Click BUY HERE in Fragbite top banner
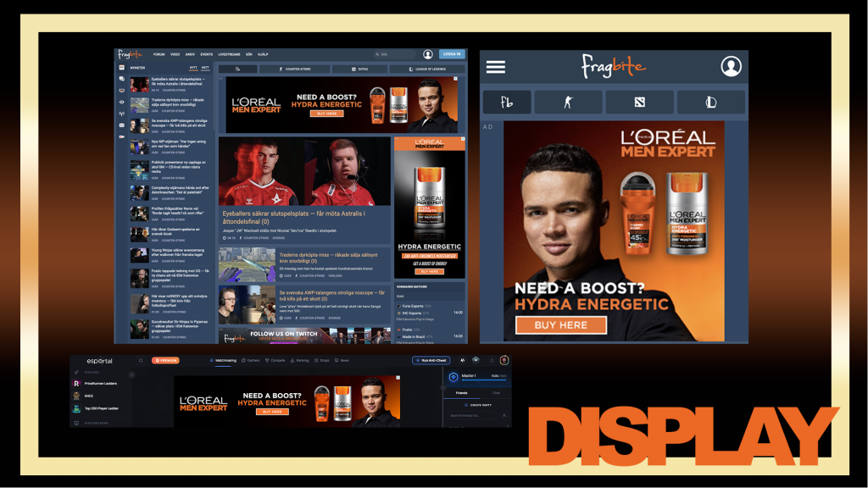Screen dimensions: 868x488 point(326,114)
